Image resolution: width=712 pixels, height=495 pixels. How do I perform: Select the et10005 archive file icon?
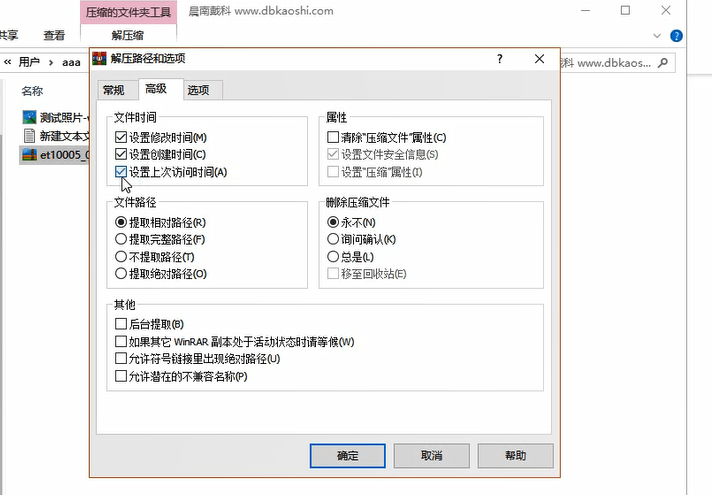point(29,154)
